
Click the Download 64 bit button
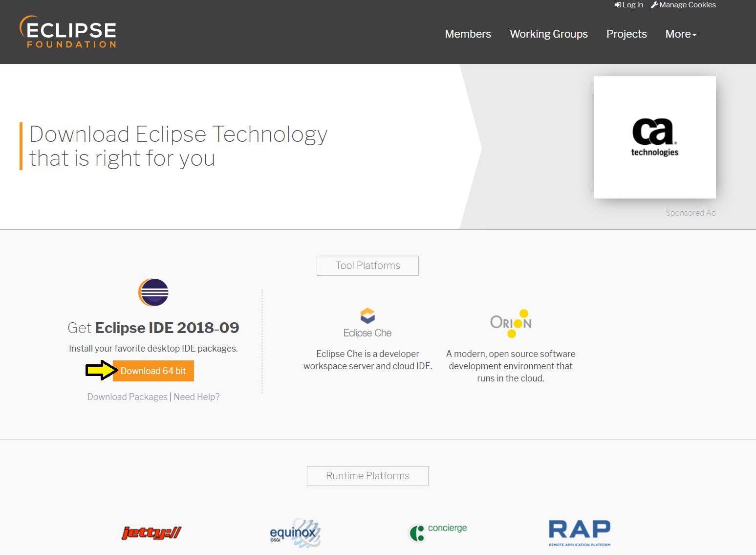click(153, 371)
